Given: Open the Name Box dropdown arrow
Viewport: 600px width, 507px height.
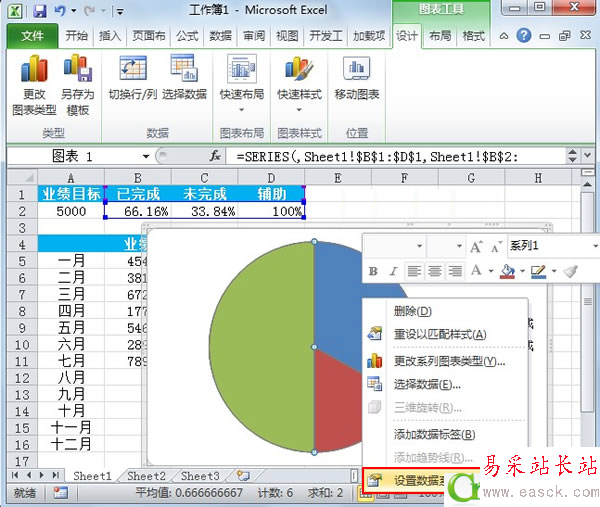Looking at the screenshot, I should (146, 156).
